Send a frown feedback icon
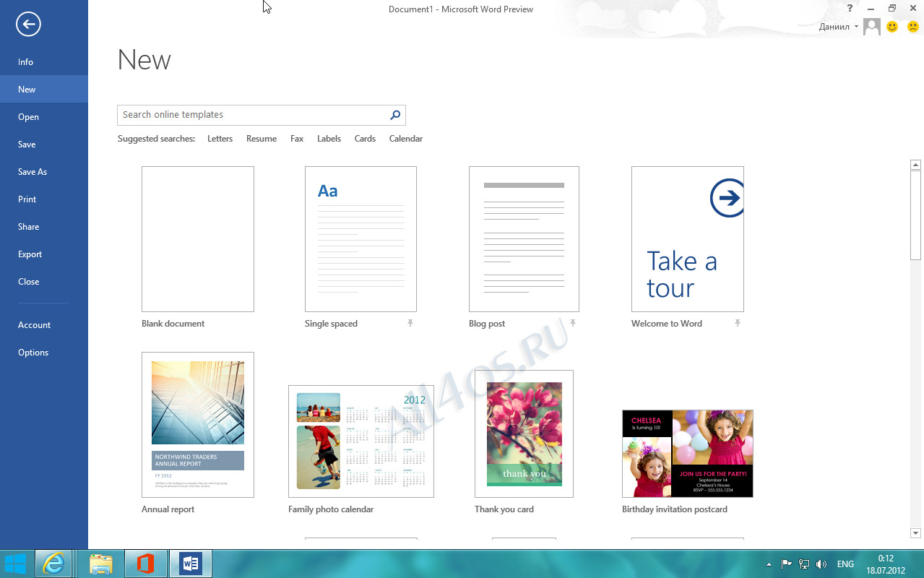The width and height of the screenshot is (924, 578). [x=913, y=27]
